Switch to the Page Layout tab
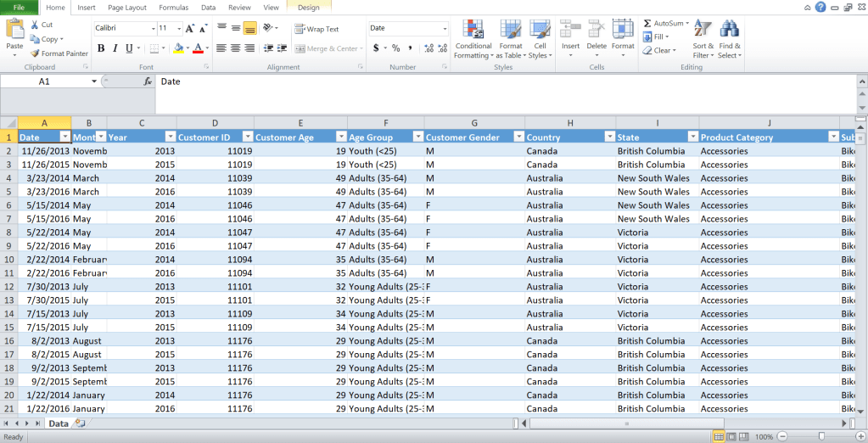Image resolution: width=868 pixels, height=443 pixels. point(126,7)
